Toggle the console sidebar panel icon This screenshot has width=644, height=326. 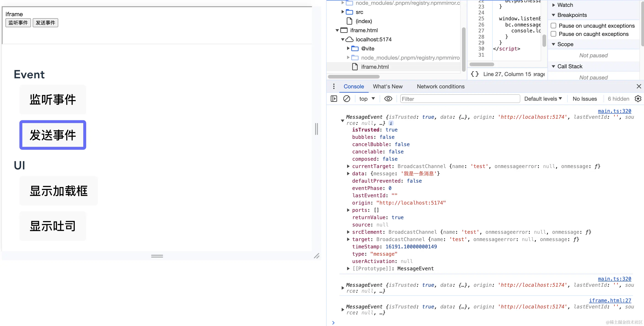[x=334, y=99]
